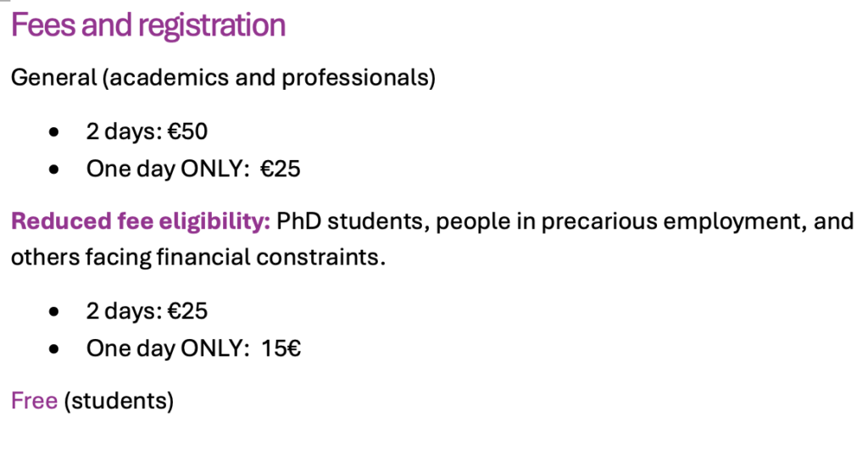Image resolution: width=868 pixels, height=461 pixels.
Task: Click the bullet before '2 days: €50'
Action: click(x=55, y=133)
